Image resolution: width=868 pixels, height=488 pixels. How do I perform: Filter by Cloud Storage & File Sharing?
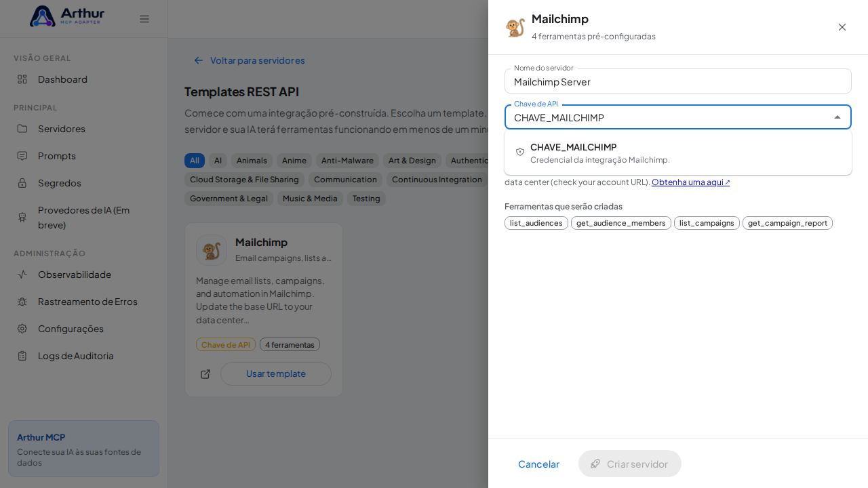click(244, 180)
